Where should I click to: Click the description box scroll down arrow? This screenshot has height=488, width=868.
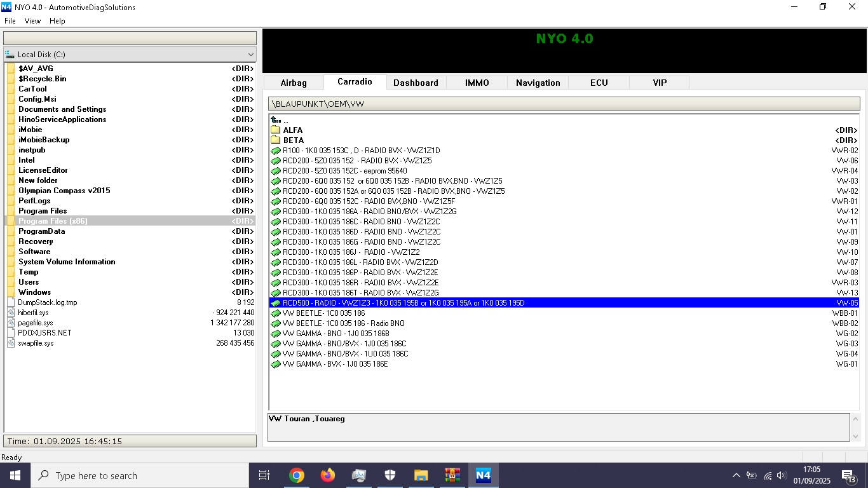[855, 436]
